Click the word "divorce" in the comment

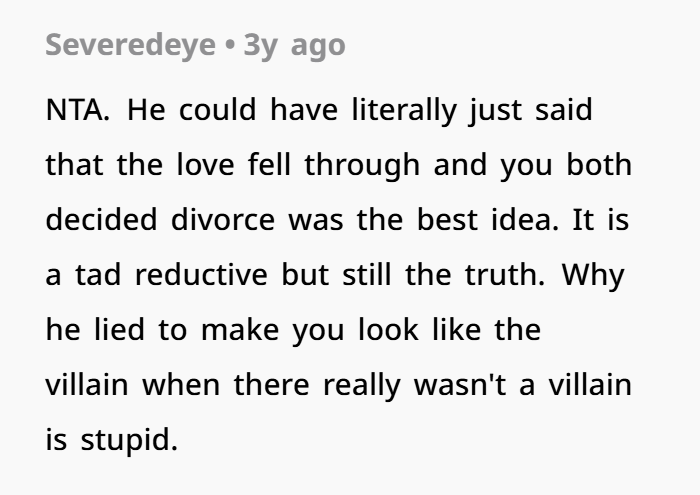point(223,220)
